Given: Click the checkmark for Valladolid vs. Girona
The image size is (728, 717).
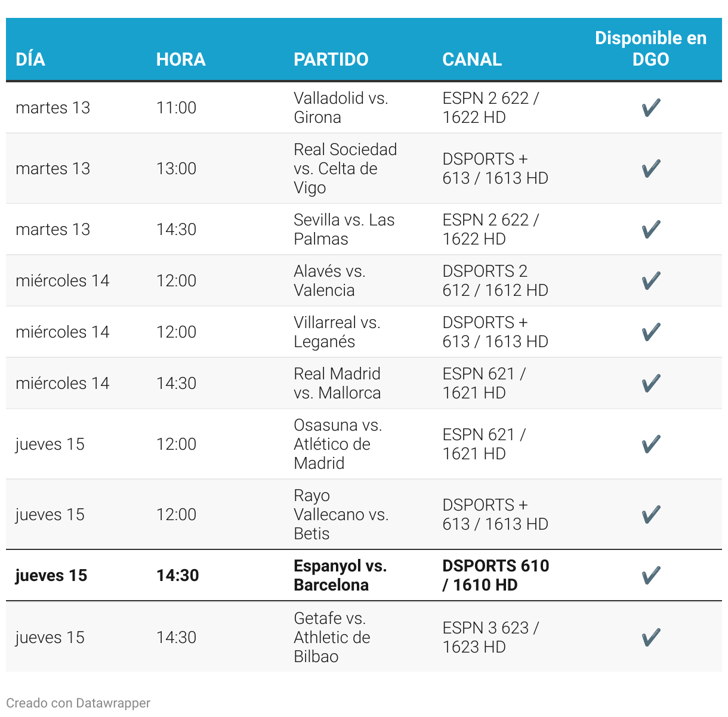Looking at the screenshot, I should coord(650,108).
